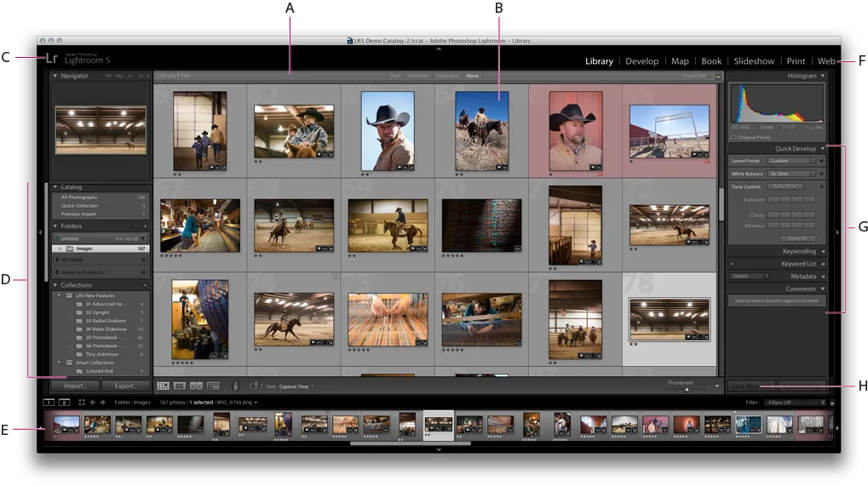Viewport: 868px width, 486px height.
Task: Adjust the Thumbnails size slider
Action: click(x=687, y=389)
